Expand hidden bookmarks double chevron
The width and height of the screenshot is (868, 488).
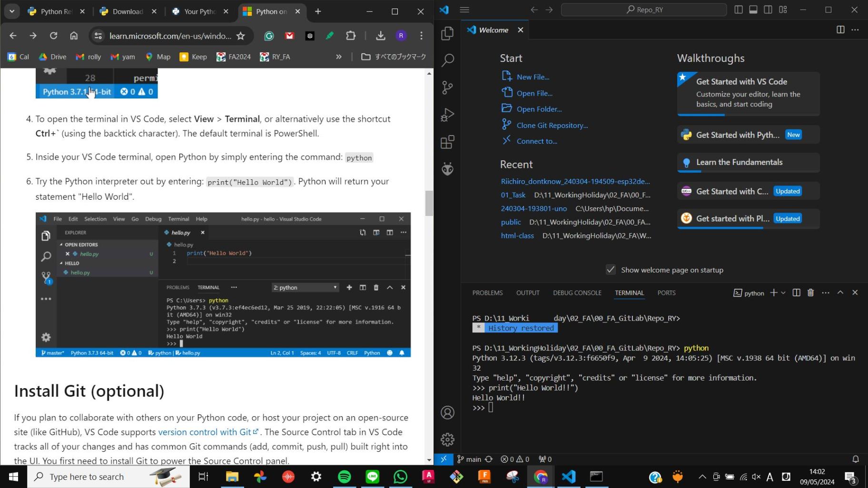pyautogui.click(x=338, y=57)
